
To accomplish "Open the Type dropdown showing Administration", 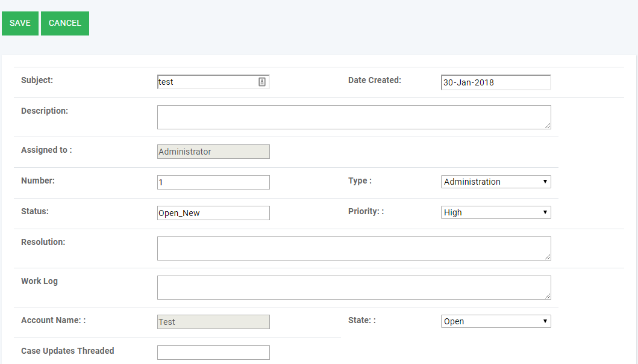I will [496, 182].
